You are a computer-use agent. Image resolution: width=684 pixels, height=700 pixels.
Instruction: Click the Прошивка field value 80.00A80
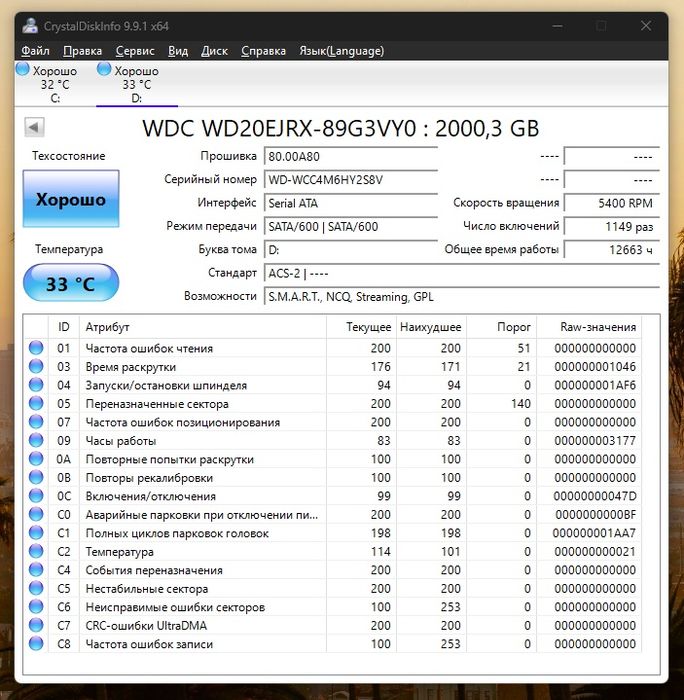[351, 157]
